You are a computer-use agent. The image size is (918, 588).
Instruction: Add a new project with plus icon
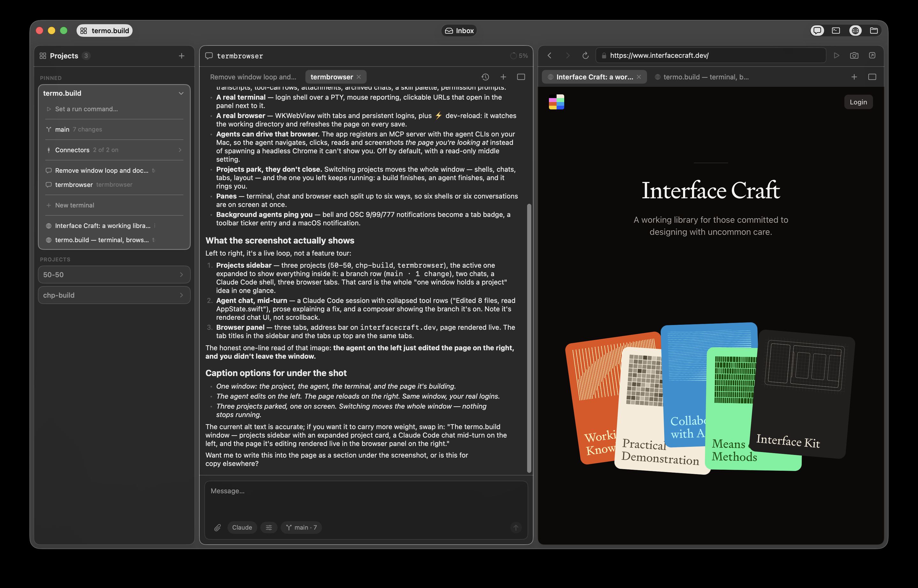181,56
